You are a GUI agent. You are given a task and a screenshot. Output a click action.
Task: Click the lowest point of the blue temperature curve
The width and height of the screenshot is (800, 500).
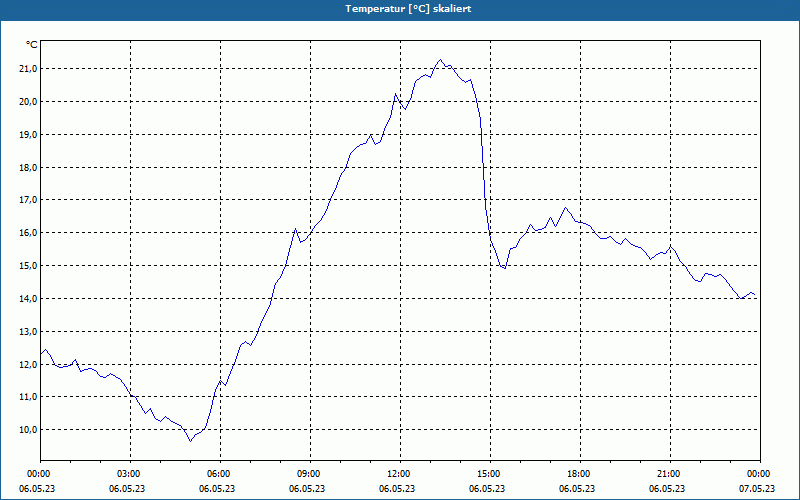(190, 441)
